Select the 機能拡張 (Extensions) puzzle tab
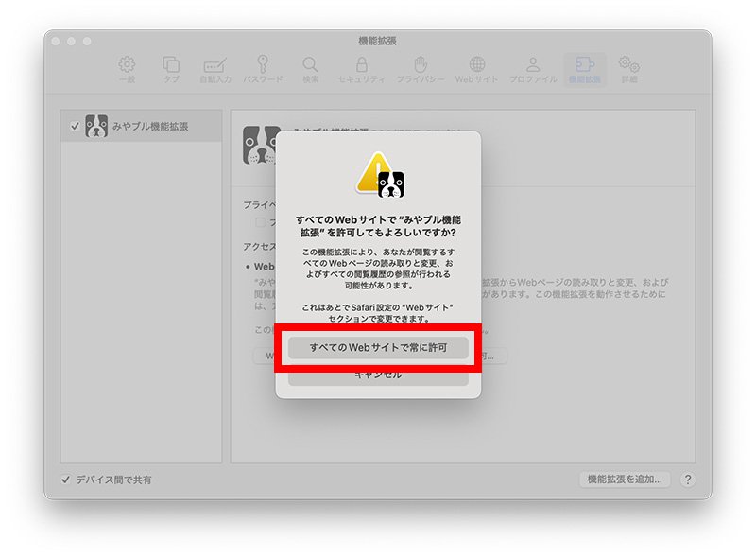 tap(585, 69)
